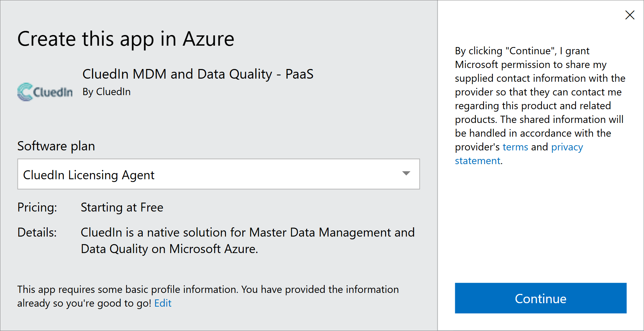644x331 pixels.
Task: Click the 'Create this app in Azure' heading
Action: 126,39
